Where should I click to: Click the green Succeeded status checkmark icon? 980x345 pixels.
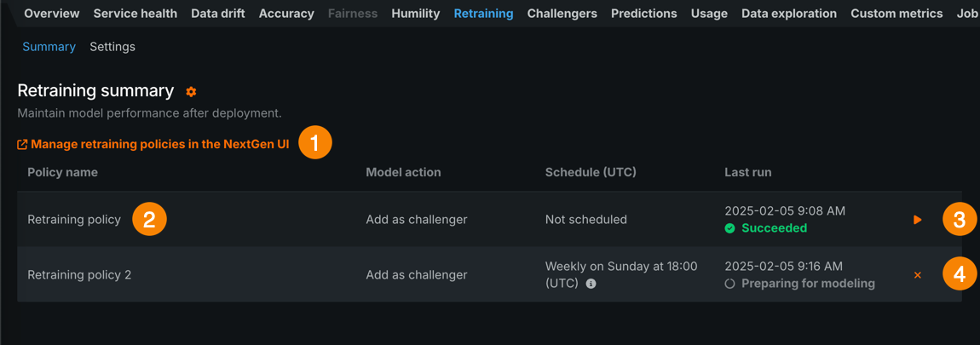click(x=729, y=228)
